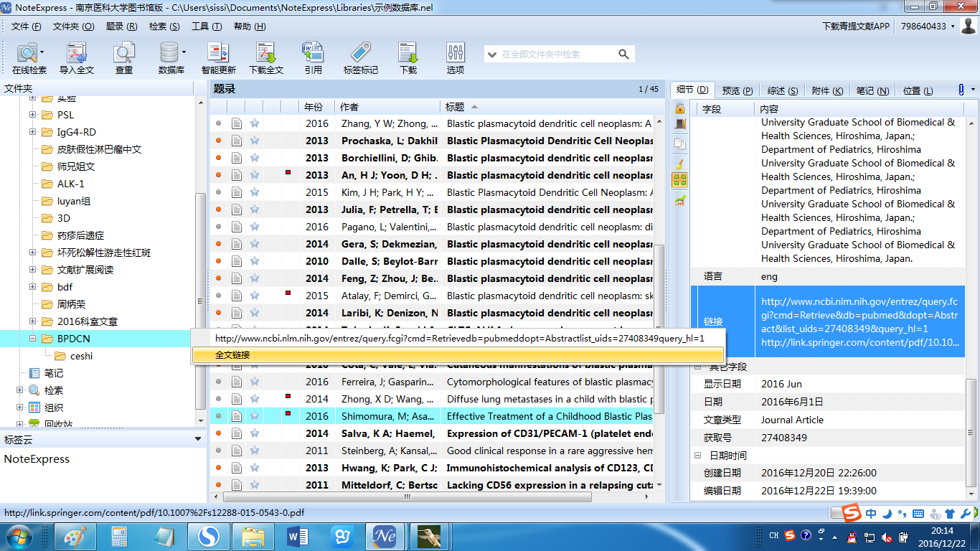Viewport: 980px width, 551px height.
Task: Toggle the star on the Kim, J H row
Action: [254, 192]
